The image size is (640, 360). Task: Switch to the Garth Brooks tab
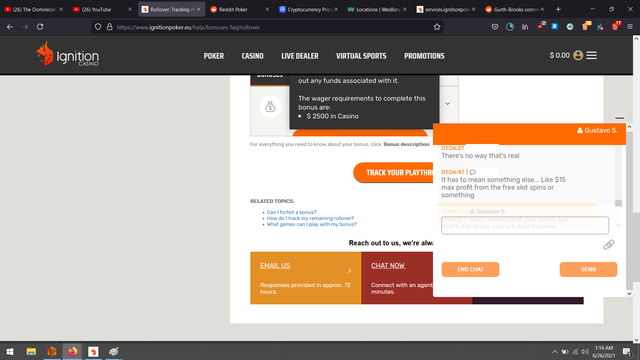click(515, 9)
